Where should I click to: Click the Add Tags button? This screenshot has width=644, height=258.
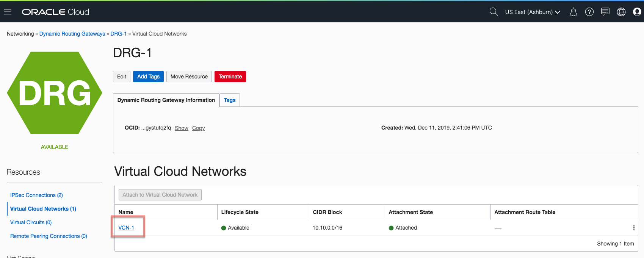pos(148,77)
